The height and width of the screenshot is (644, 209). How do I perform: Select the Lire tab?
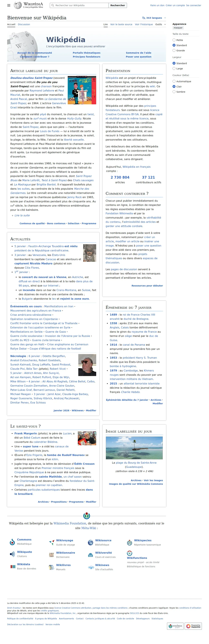click(106, 25)
